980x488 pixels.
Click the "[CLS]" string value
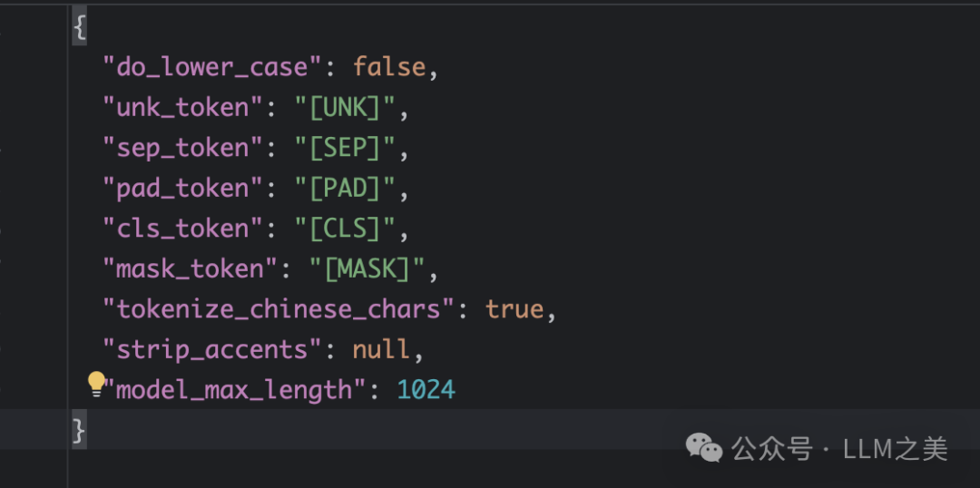344,229
